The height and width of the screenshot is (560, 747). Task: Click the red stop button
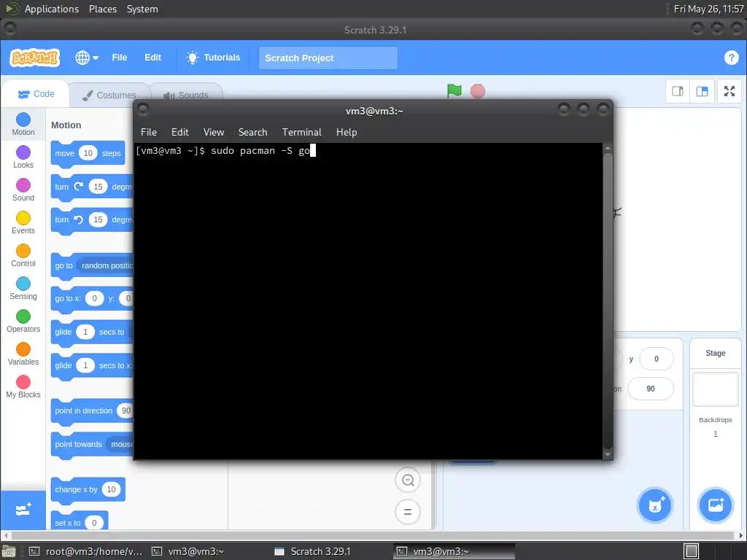477,91
